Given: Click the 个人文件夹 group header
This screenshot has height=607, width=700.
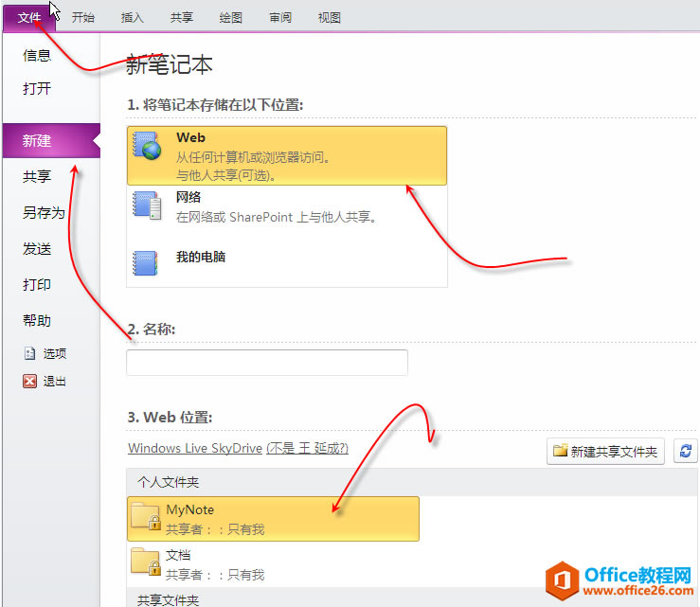Looking at the screenshot, I should pyautogui.click(x=412, y=482).
